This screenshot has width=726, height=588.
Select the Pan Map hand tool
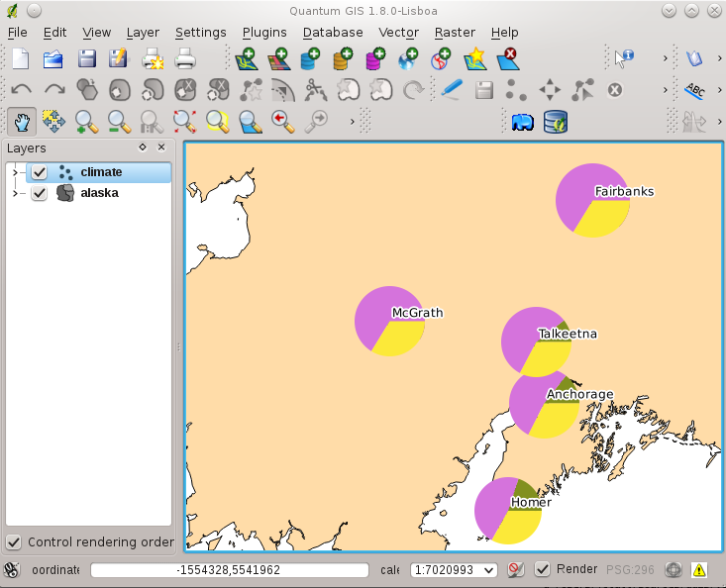tap(21, 122)
